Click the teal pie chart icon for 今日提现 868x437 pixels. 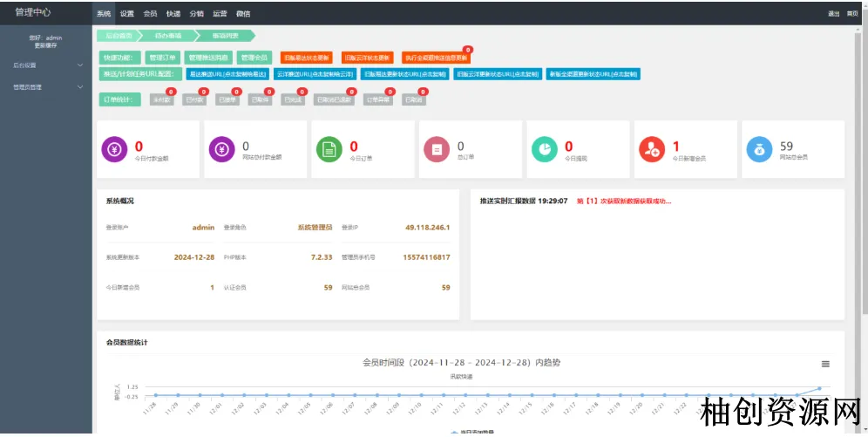coord(545,150)
